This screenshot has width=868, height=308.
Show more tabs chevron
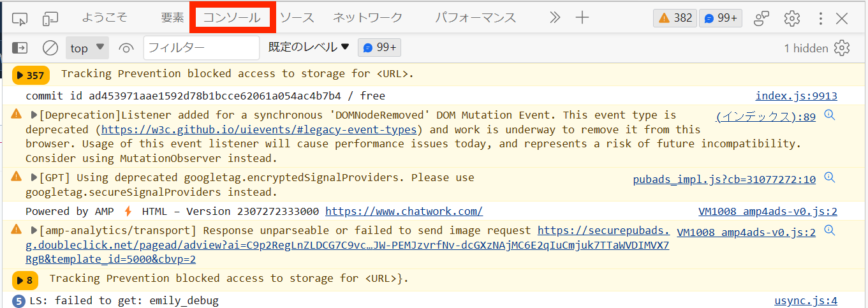pos(555,18)
